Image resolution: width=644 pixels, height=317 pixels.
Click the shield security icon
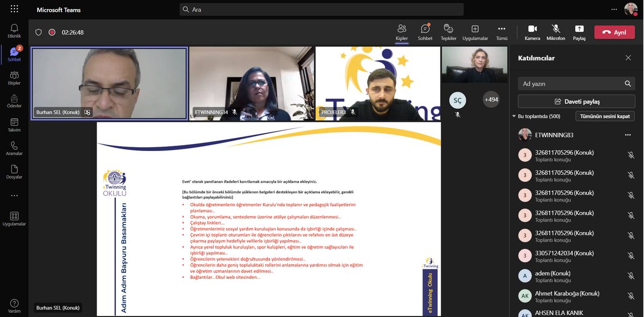(x=39, y=32)
